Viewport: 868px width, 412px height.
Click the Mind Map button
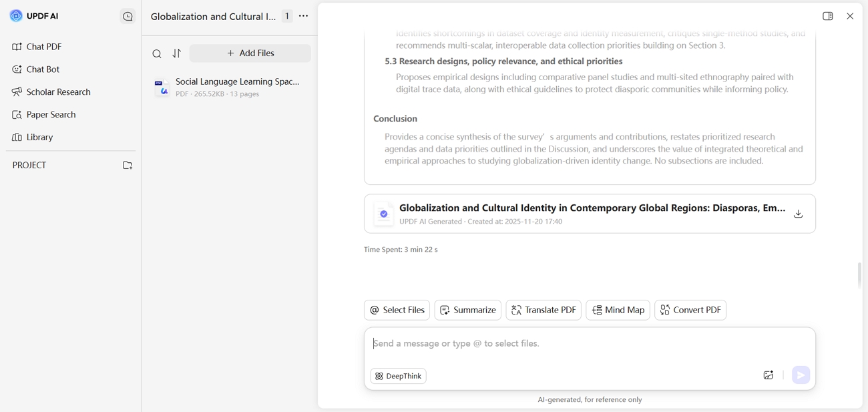point(618,310)
